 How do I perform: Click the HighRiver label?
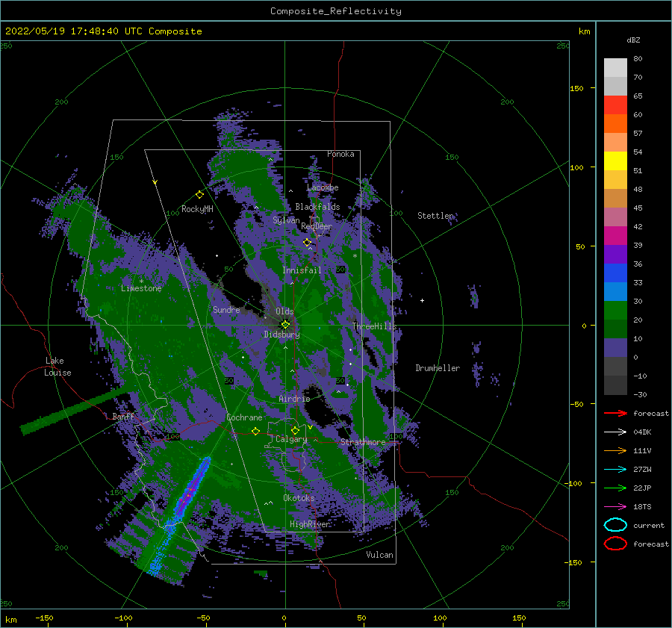tap(309, 524)
